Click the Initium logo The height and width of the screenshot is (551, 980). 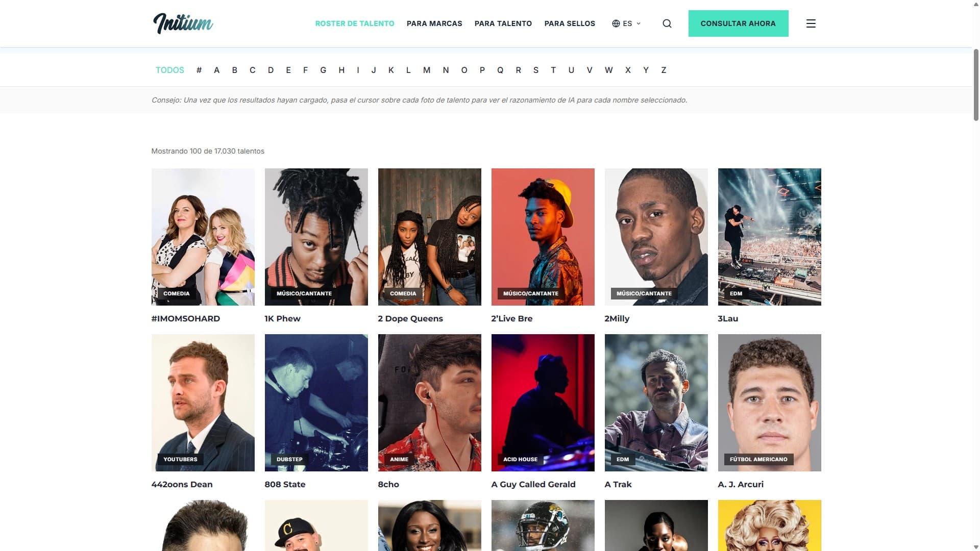[x=183, y=23]
